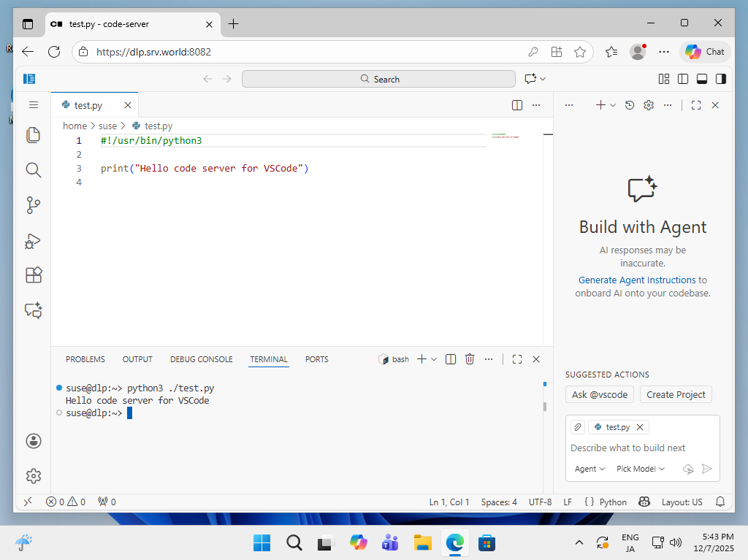Open the Source Control view
748x560 pixels.
pos(34,205)
